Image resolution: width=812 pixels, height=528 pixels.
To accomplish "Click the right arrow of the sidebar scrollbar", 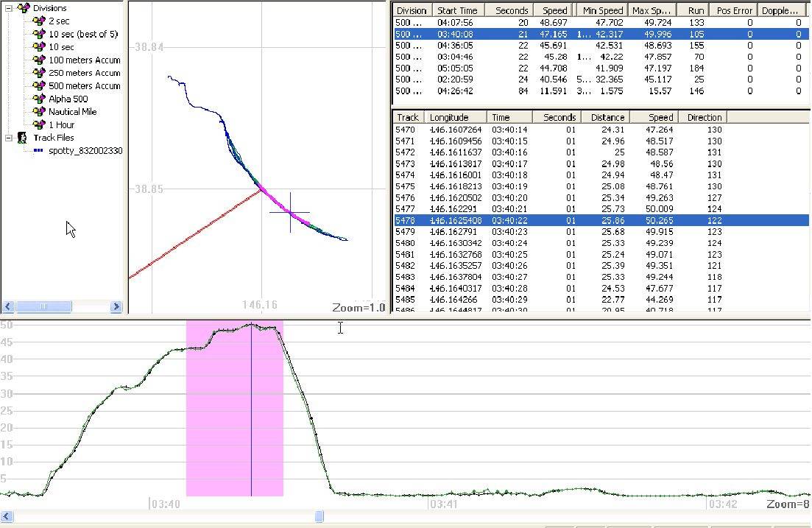I will coord(116,306).
